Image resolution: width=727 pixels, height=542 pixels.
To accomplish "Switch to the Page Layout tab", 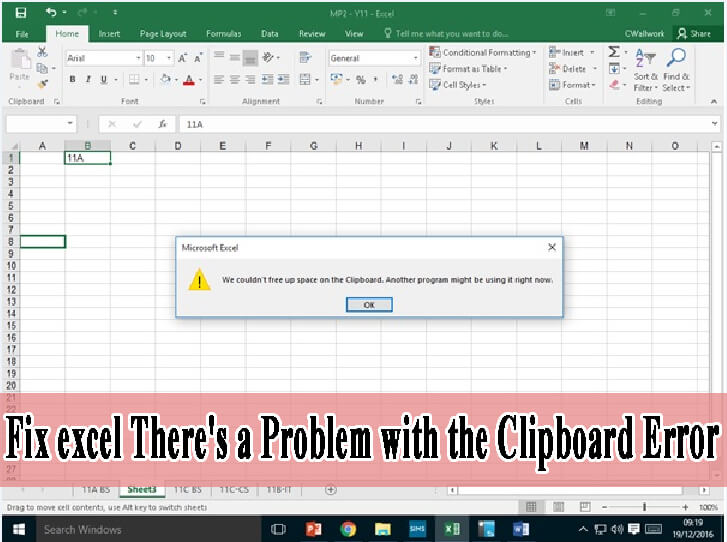I will click(x=163, y=34).
